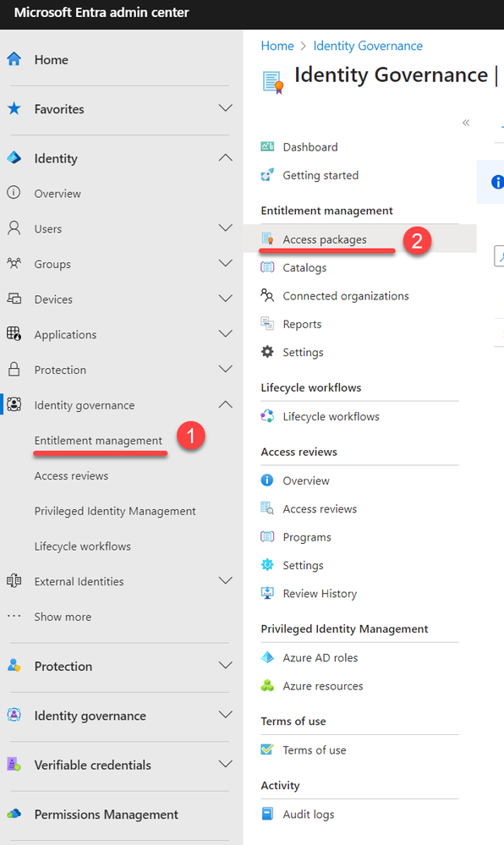Click the Identity diamond icon

click(14, 158)
